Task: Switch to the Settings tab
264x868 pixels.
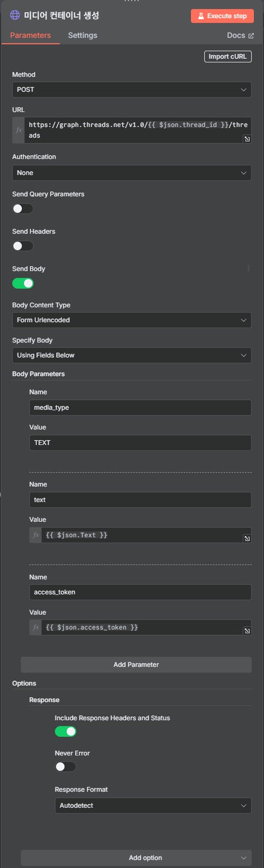Action: point(83,35)
